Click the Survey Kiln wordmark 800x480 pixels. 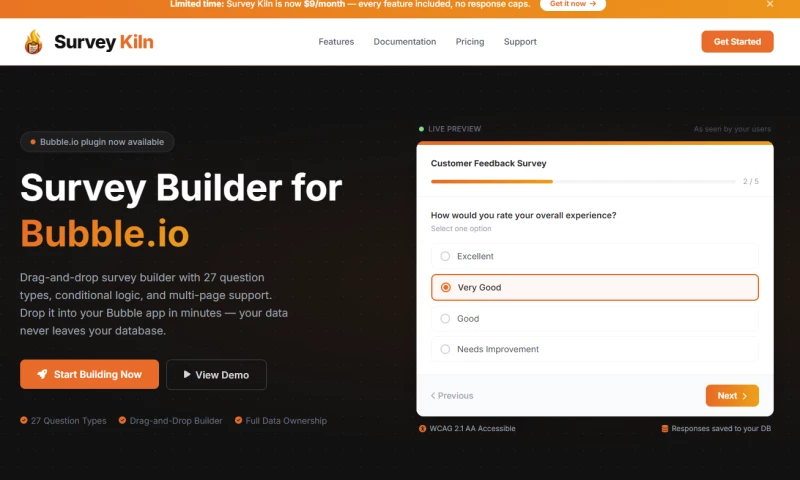[x=104, y=42]
